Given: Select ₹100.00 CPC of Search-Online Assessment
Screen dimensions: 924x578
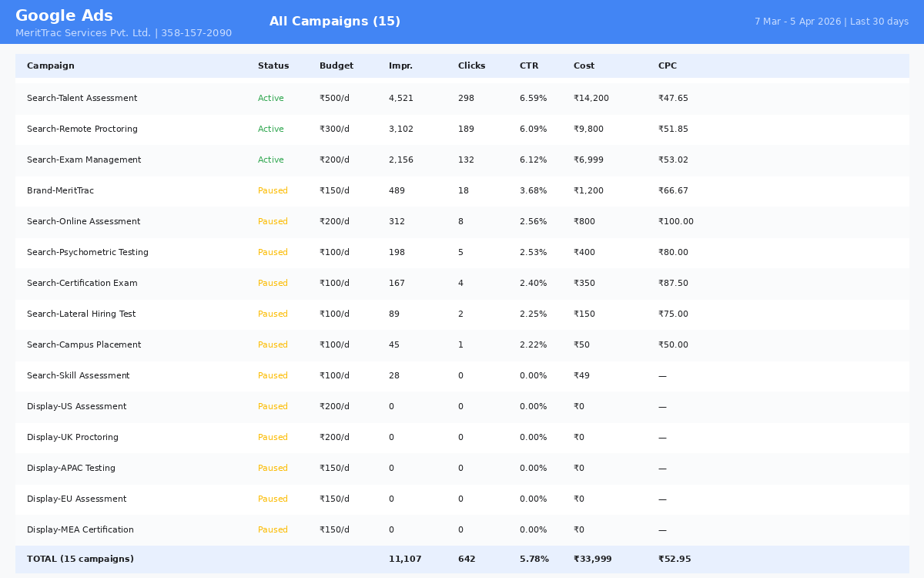Looking at the screenshot, I should click(x=676, y=222).
